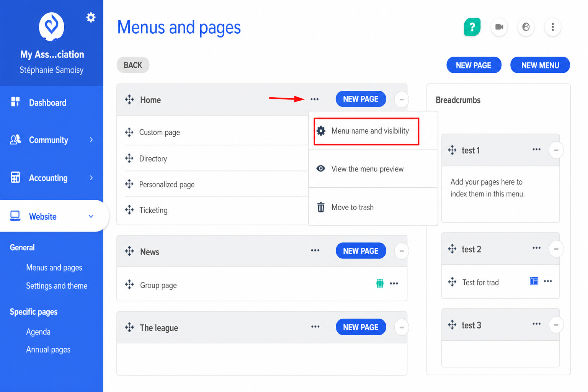The image size is (588, 392).
Task: Add NEW PAGE to Home menu
Action: [x=361, y=99]
